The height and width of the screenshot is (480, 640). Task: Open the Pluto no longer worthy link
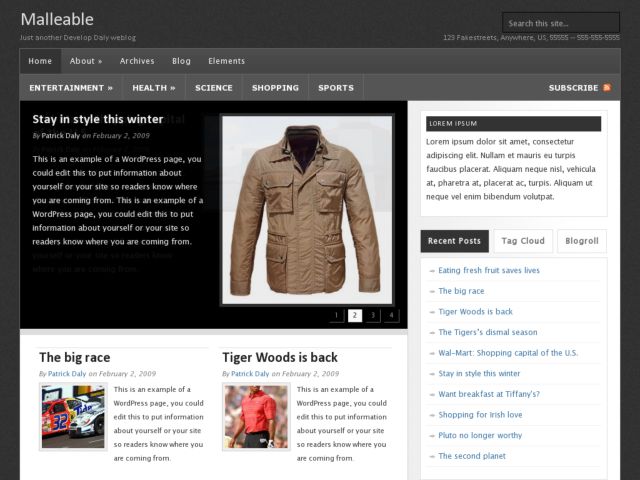tap(480, 435)
